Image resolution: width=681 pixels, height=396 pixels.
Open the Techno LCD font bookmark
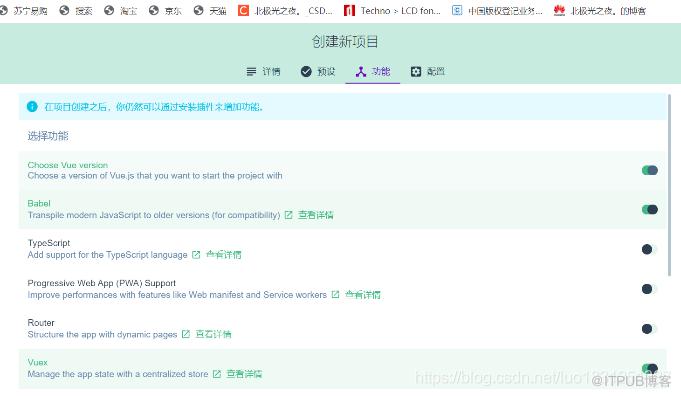(392, 10)
